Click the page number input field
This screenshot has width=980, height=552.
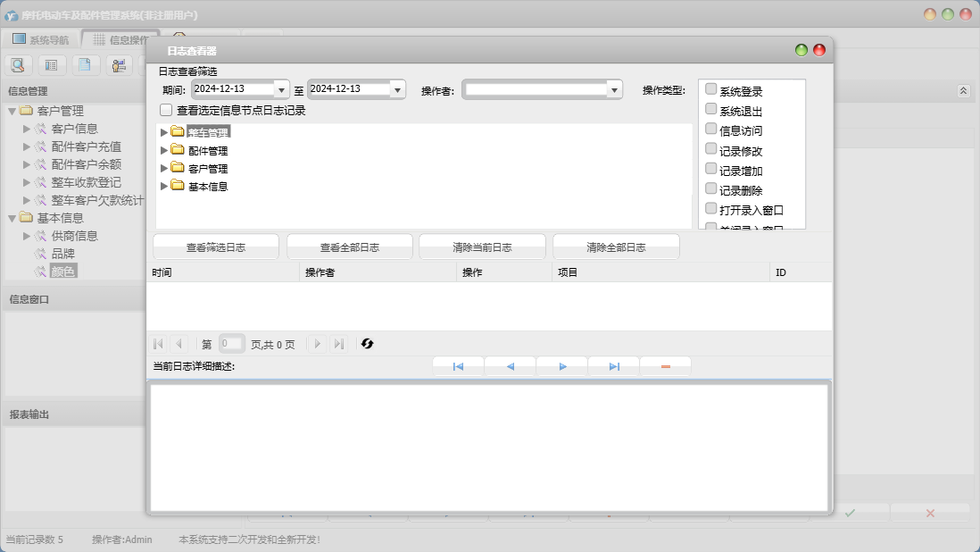[231, 344]
